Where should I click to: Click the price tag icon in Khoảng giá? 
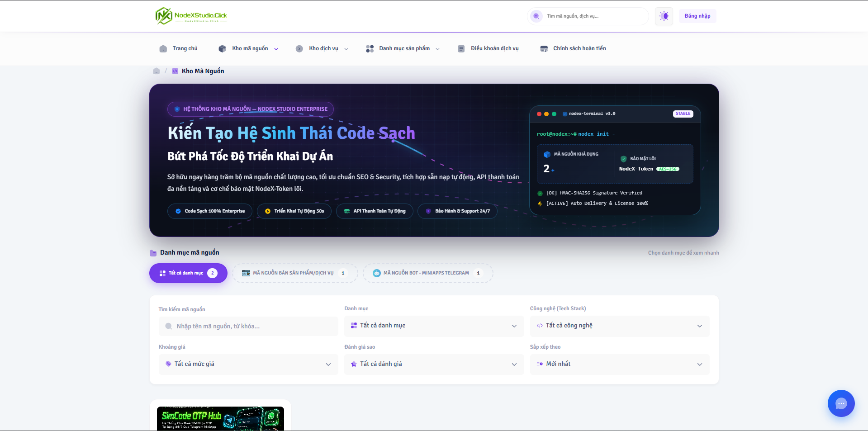click(168, 364)
